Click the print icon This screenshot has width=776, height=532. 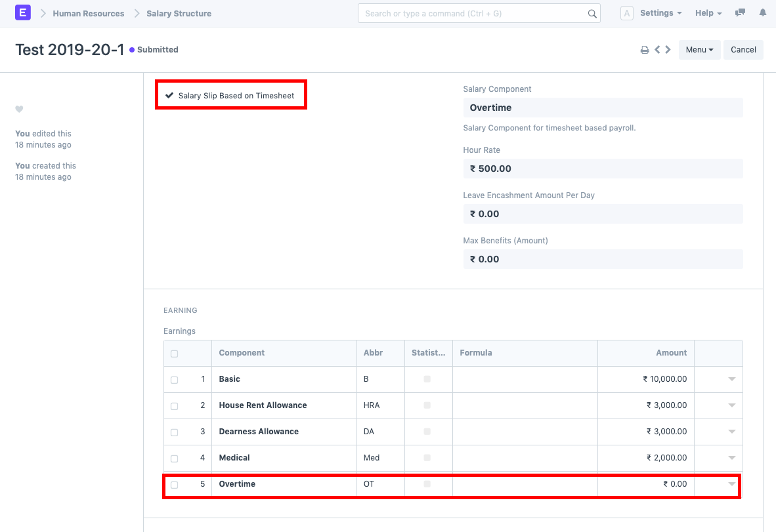645,50
